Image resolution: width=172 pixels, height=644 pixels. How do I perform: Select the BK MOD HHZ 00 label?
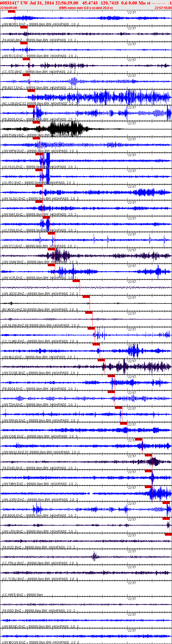point(15,310)
